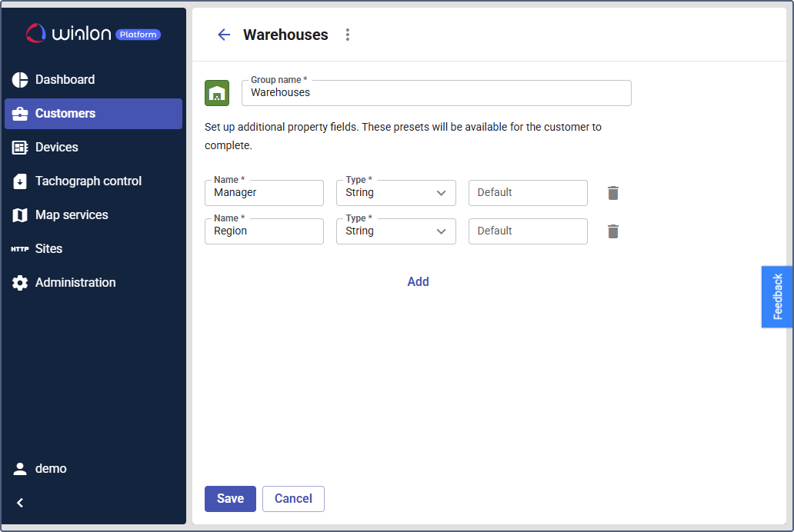The height and width of the screenshot is (532, 794).
Task: Click Add to create new property
Action: (418, 282)
